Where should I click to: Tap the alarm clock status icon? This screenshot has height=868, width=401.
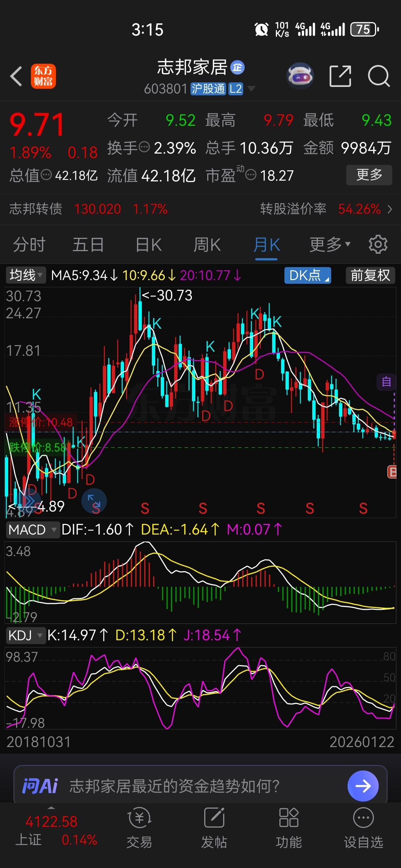[261, 29]
